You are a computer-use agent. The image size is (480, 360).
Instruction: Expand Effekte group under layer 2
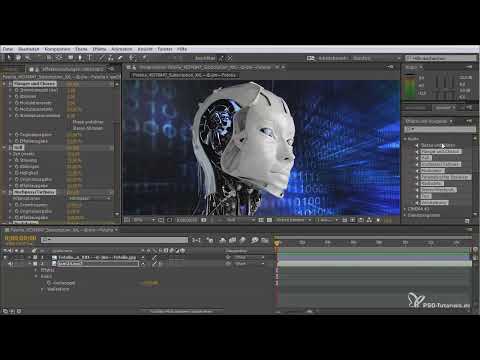click(36, 270)
